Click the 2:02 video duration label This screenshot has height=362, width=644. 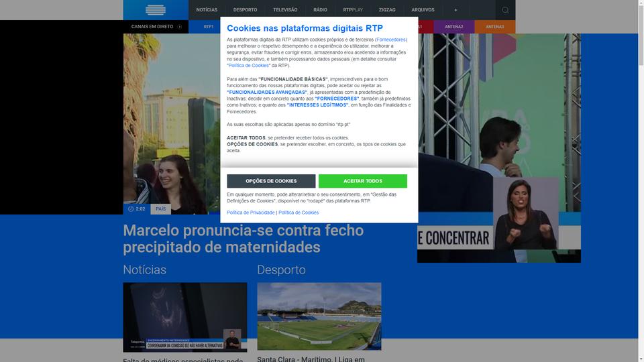[x=140, y=209]
